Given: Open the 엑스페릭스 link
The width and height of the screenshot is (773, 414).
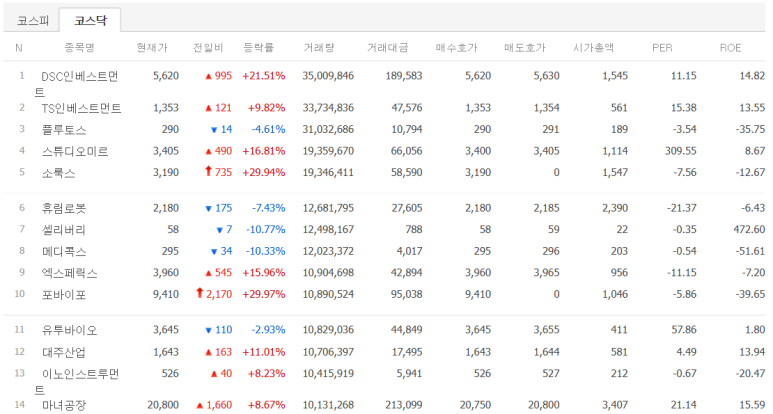Looking at the screenshot, I should pos(70,273).
